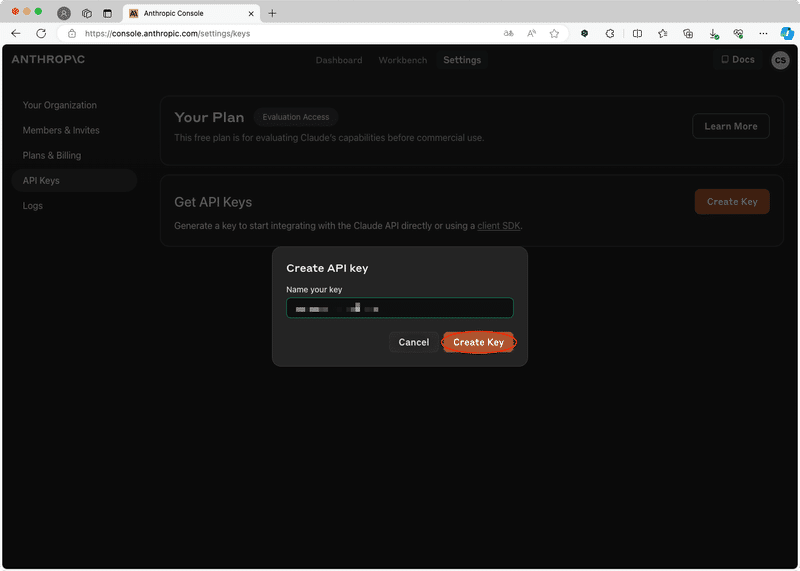The height and width of the screenshot is (571, 800).
Task: Open the Extensions puzzle icon
Action: click(610, 34)
